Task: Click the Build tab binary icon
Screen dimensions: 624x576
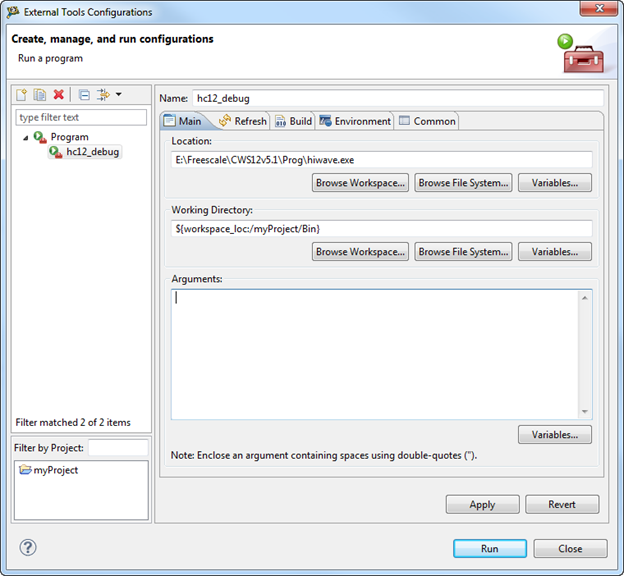Action: pyautogui.click(x=280, y=121)
